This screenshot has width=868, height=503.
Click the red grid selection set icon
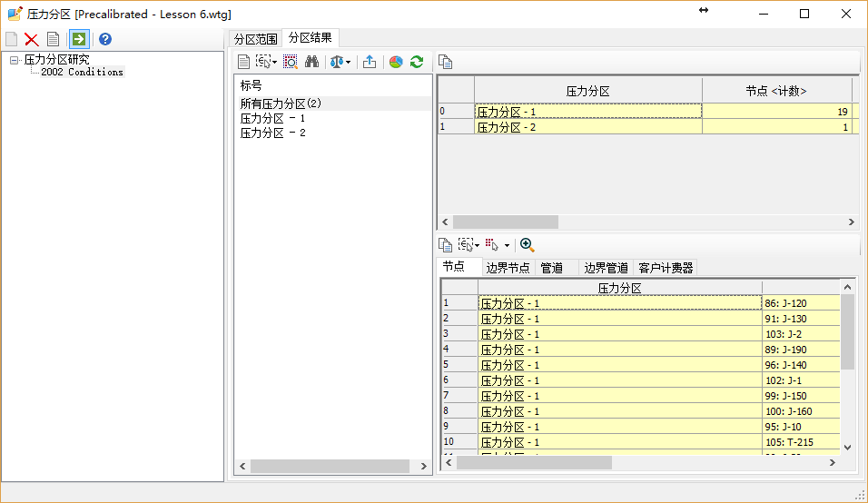tap(491, 244)
